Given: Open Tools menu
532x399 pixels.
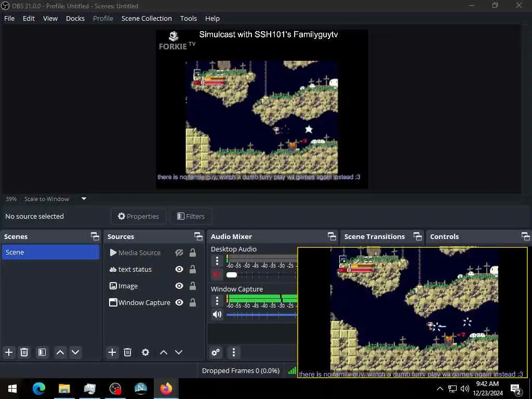Looking at the screenshot, I should [x=188, y=18].
